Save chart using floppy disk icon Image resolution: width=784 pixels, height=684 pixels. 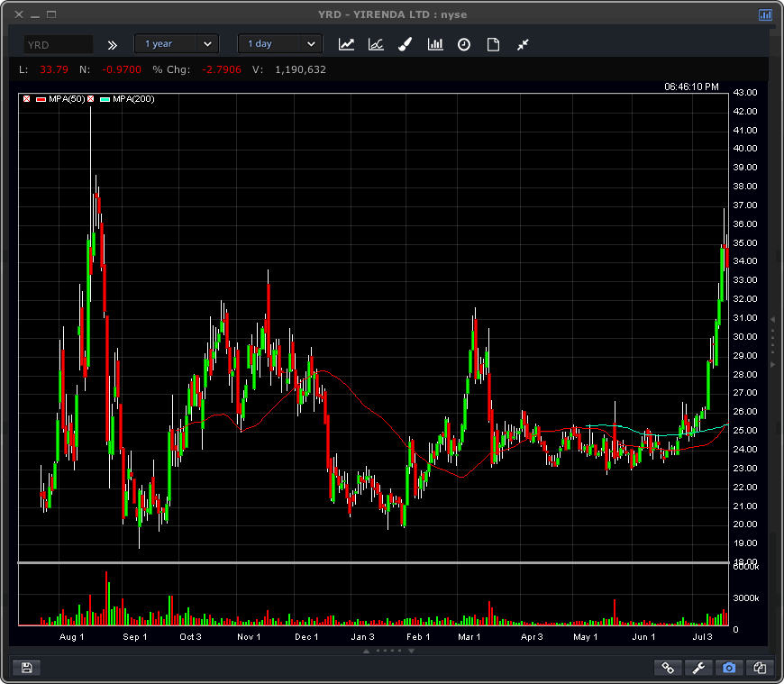pyautogui.click(x=26, y=668)
